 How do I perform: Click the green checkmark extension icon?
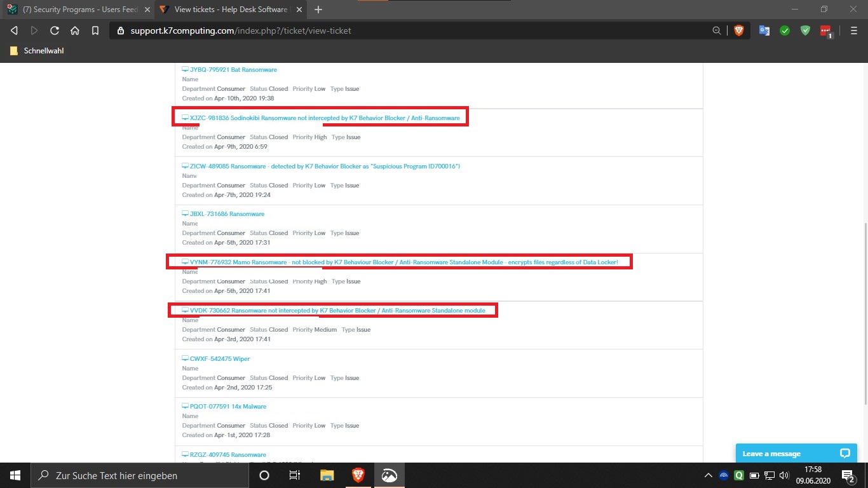pyautogui.click(x=785, y=30)
